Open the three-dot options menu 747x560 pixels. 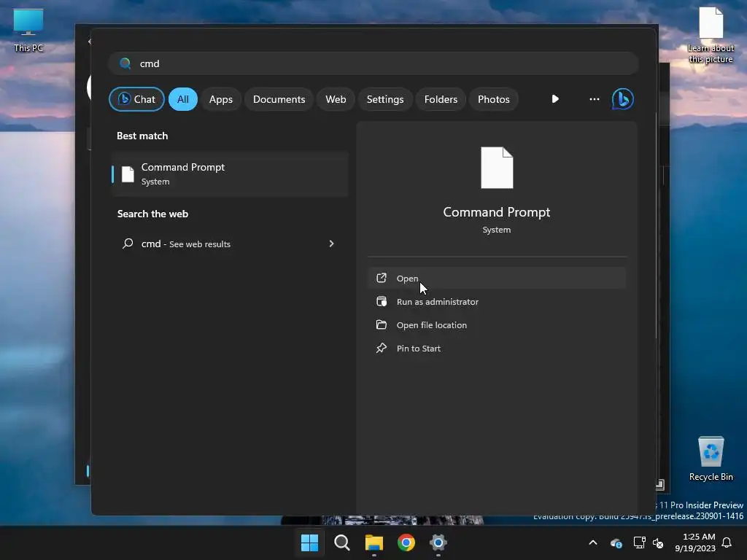(594, 99)
